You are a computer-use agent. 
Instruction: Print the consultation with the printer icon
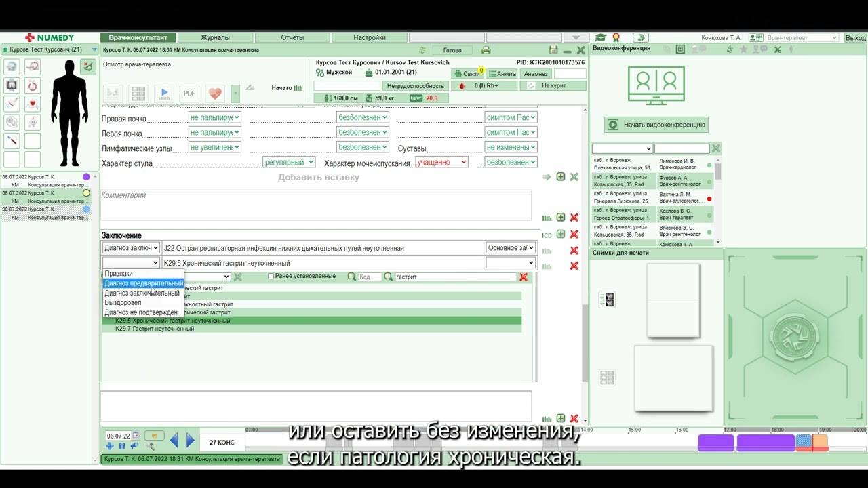coord(486,50)
